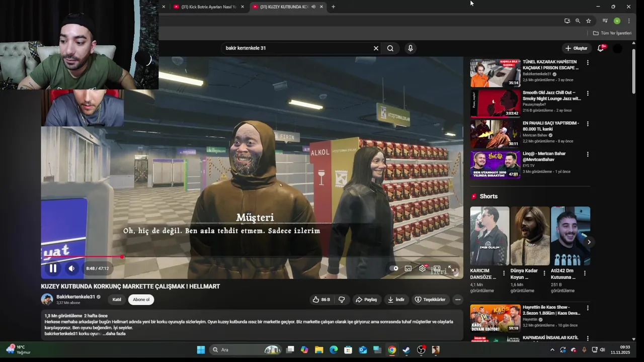Open YouTube notifications bell
644x362 pixels.
click(x=601, y=48)
